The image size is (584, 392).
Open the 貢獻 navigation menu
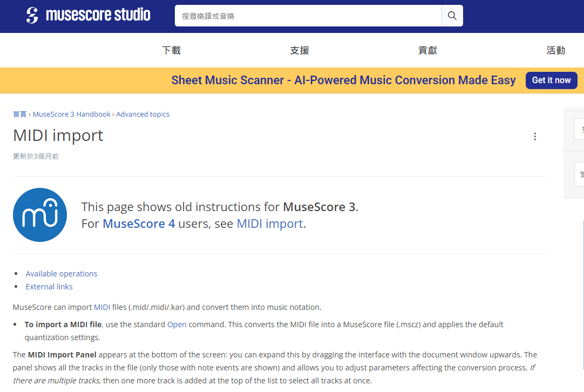pos(427,50)
